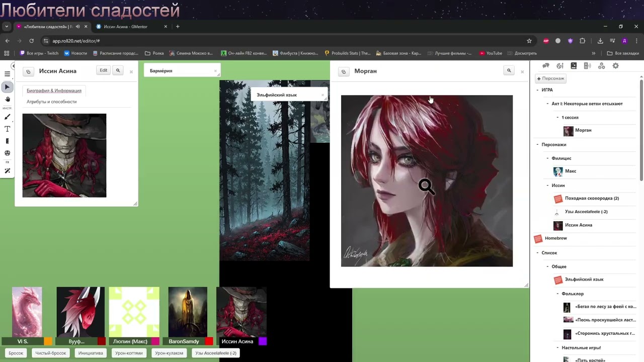This screenshot has width=644, height=362.
Task: Choose the Pan hand tool
Action: (7, 99)
